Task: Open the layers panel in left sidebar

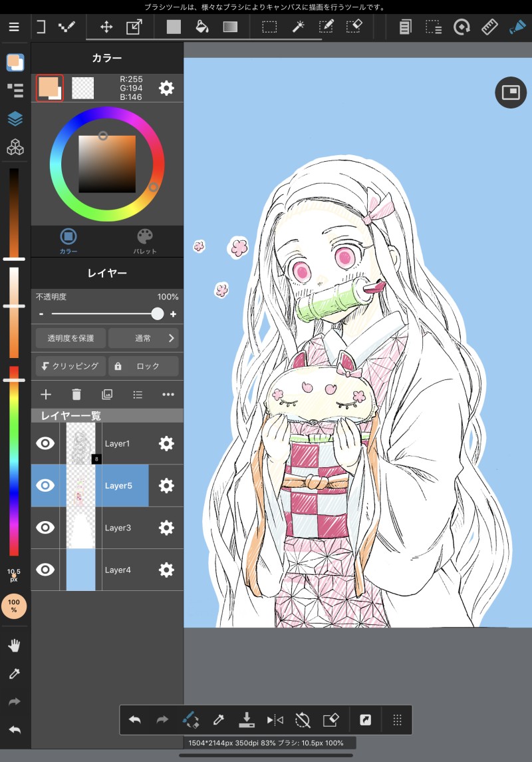Action: 15,118
